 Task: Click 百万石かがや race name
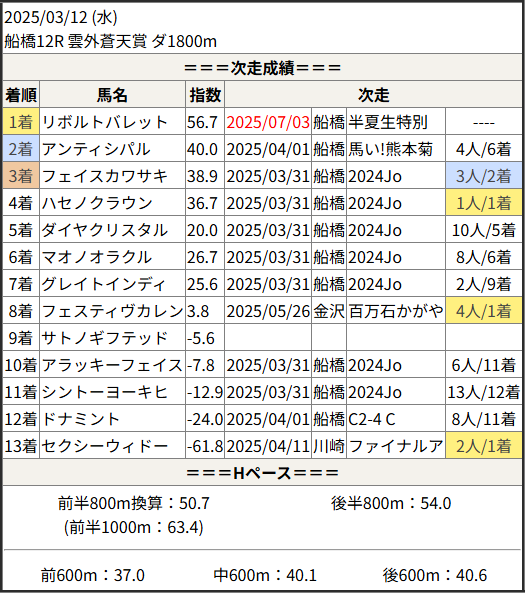(x=395, y=311)
